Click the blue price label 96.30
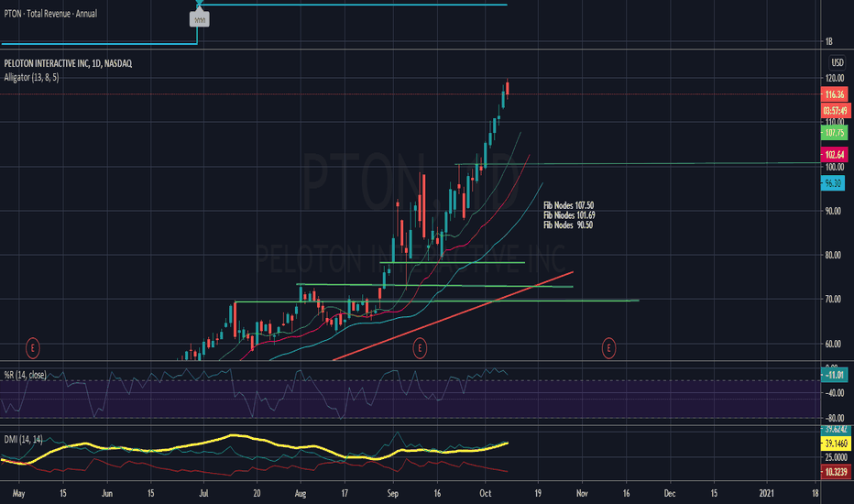Viewport: 854px width, 504px height. click(833, 183)
